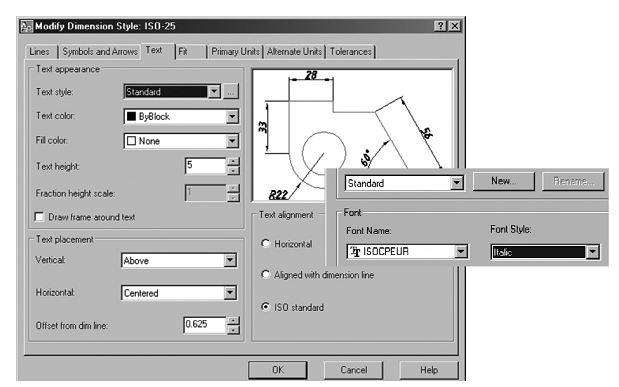Screen dimensions: 619x387
Task: Click the Help button
Action: tap(429, 370)
